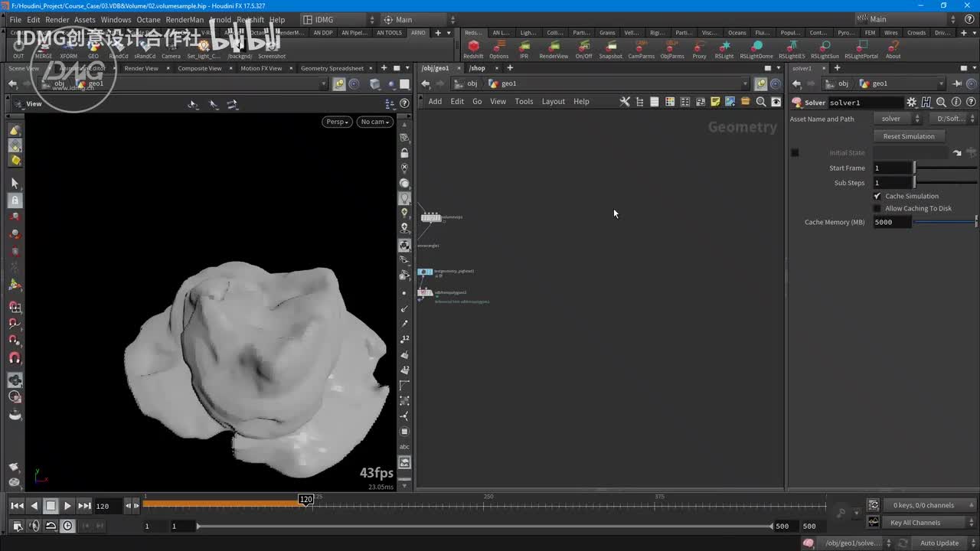The height and width of the screenshot is (551, 980).
Task: Switch to the Geometry Spreadsheet tab
Action: [x=332, y=68]
